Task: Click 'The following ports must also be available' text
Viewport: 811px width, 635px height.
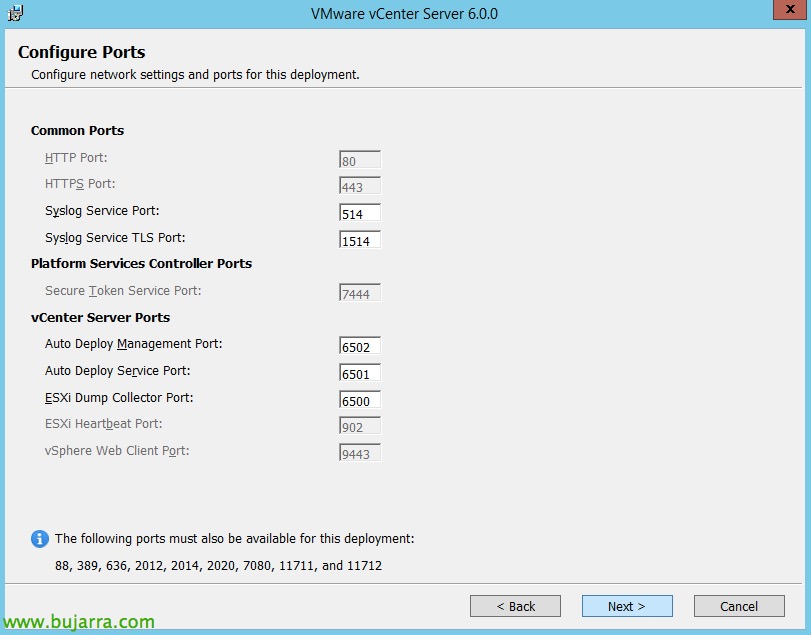Action: coord(234,539)
